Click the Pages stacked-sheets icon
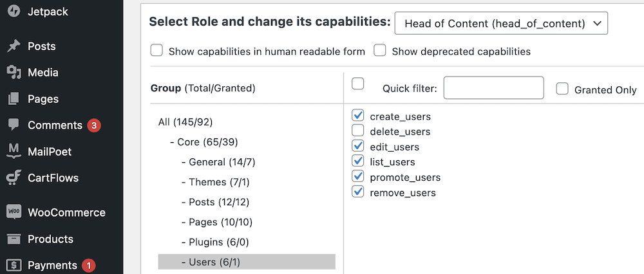This screenshot has width=644, height=274. [x=14, y=99]
